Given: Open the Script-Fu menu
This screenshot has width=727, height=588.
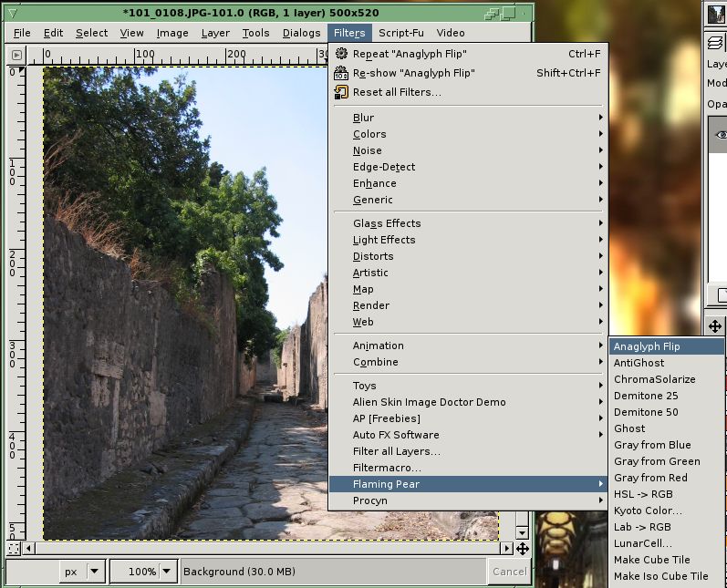Looking at the screenshot, I should click(401, 33).
